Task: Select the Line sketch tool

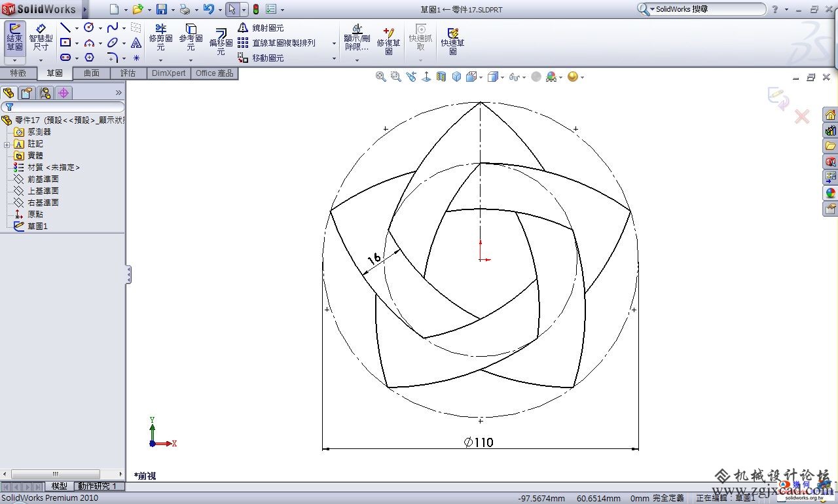Action: (65, 27)
